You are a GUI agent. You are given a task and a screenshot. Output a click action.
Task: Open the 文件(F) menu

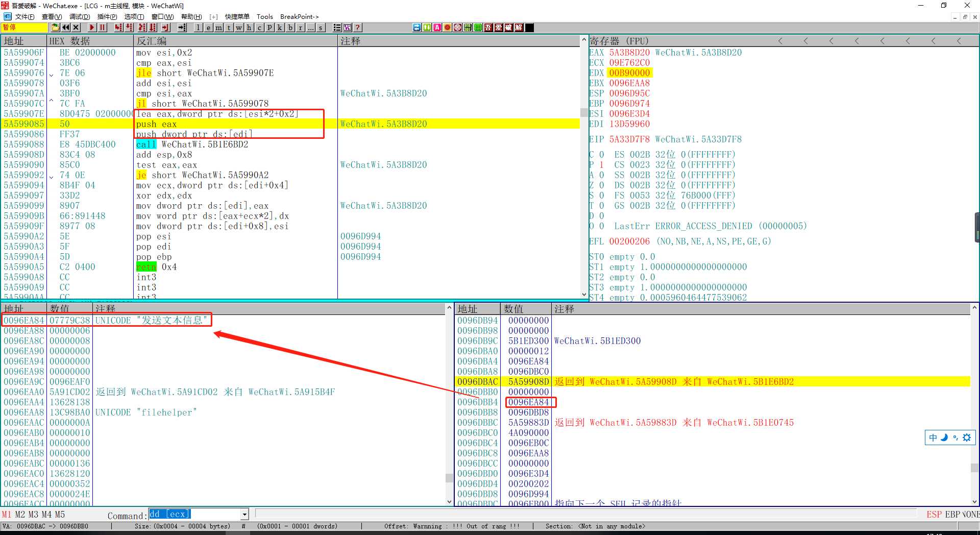click(24, 17)
